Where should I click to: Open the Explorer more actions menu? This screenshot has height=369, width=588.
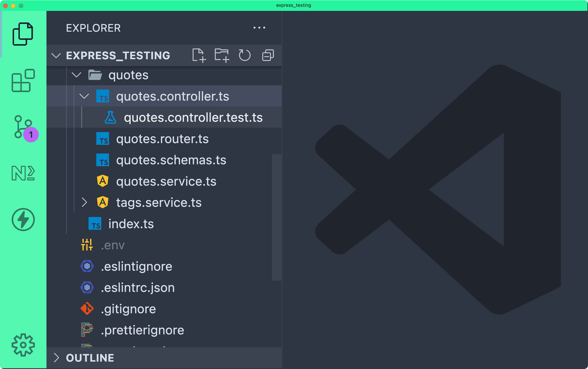[259, 28]
